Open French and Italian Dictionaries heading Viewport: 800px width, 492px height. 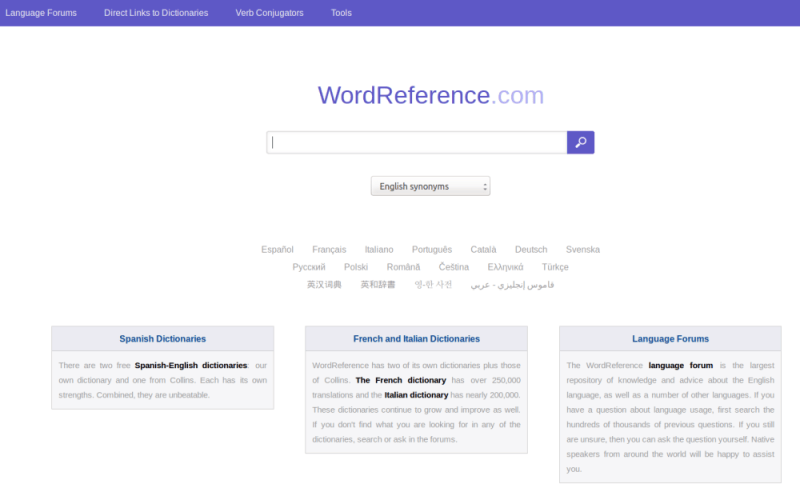tap(416, 339)
